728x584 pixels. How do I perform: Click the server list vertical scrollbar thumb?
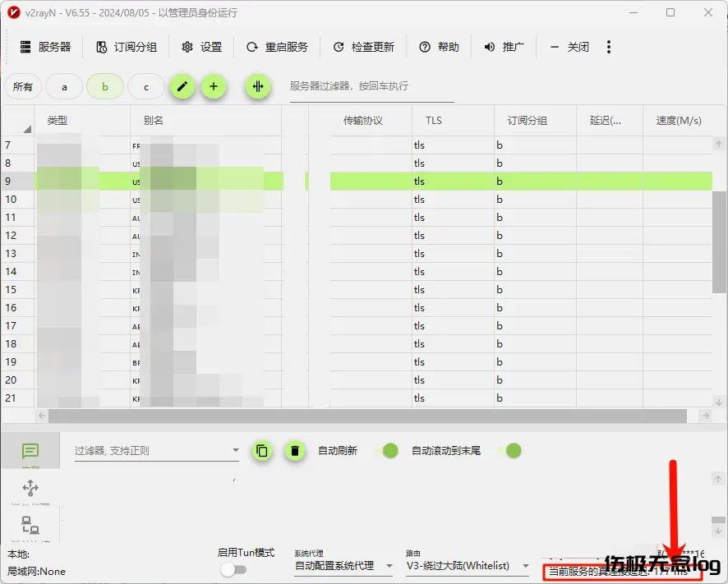tap(719, 241)
